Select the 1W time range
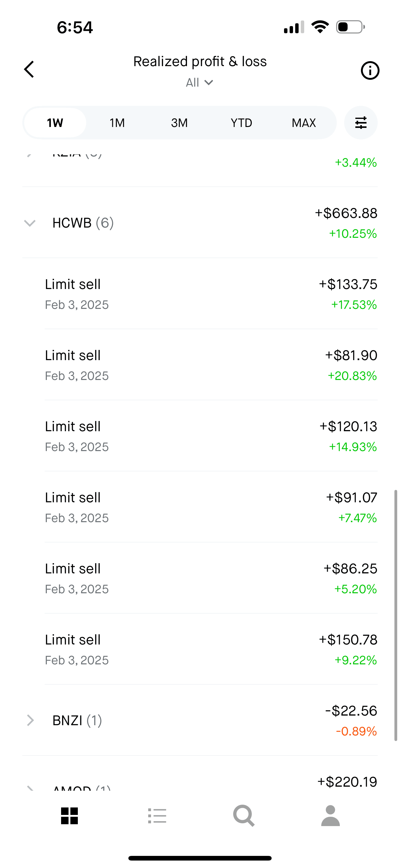This screenshot has height=868, width=400. [x=55, y=123]
